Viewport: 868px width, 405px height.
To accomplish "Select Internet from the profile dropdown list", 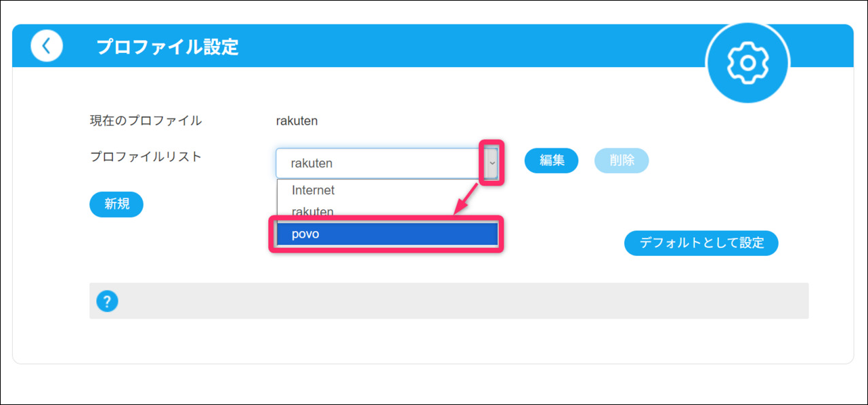I will click(313, 190).
